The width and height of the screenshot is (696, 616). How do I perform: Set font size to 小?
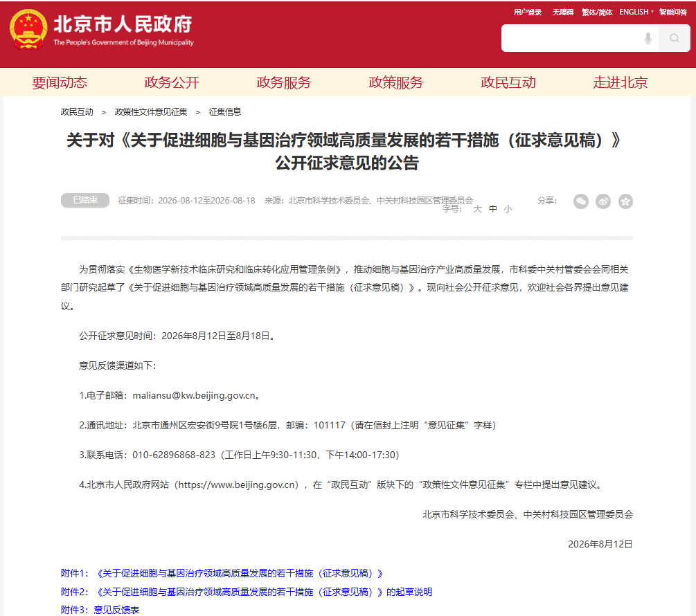pyautogui.click(x=508, y=209)
